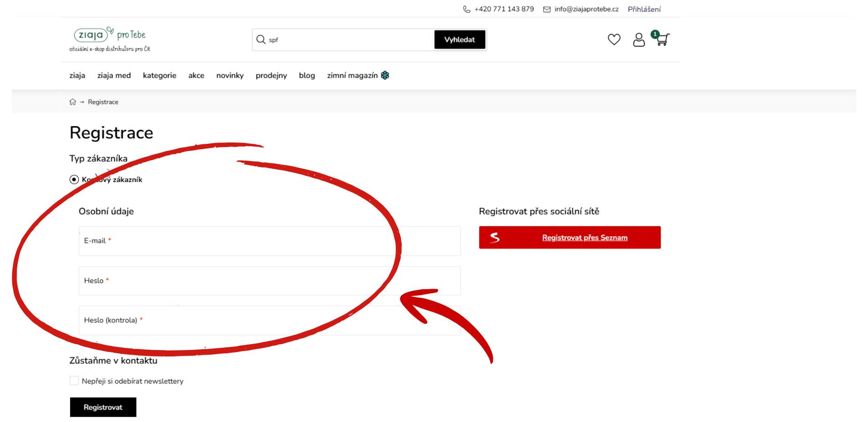
Task: Open the kategorie menu item
Action: [x=159, y=76]
